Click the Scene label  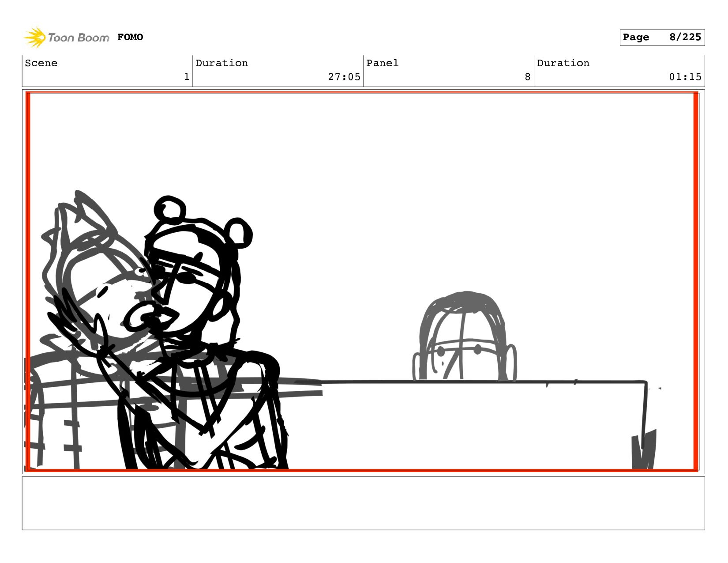pyautogui.click(x=41, y=63)
